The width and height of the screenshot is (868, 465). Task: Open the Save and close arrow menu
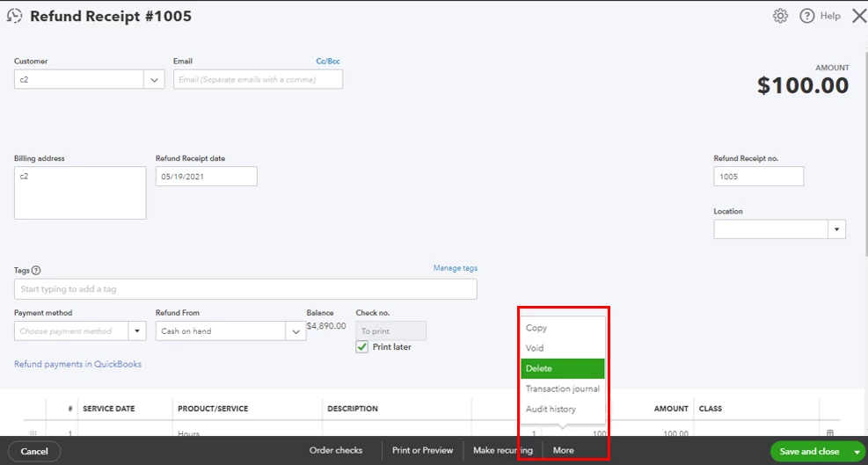click(857, 452)
